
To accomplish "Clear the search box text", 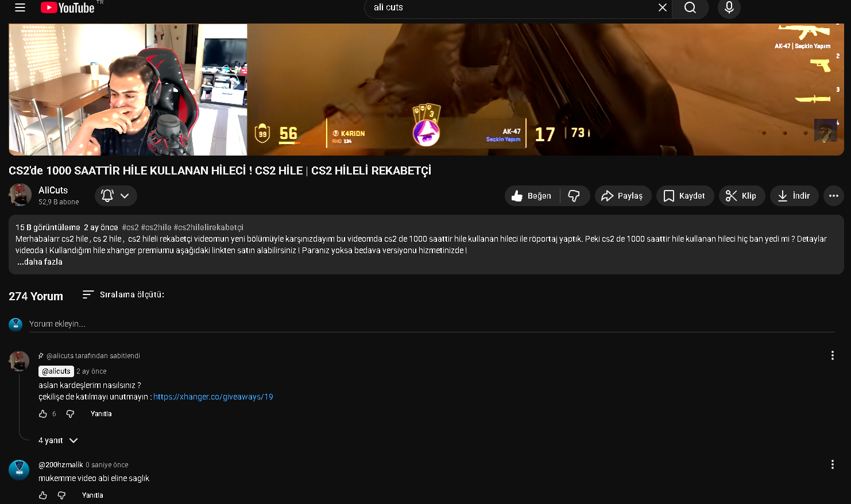I will [x=662, y=7].
